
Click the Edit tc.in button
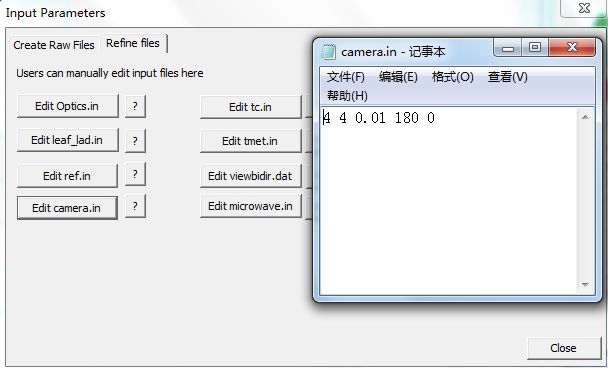point(250,107)
